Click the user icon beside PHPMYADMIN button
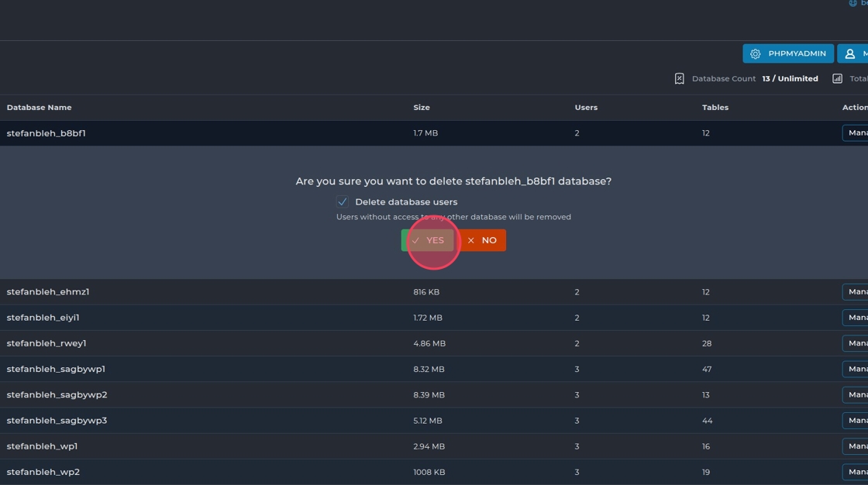This screenshot has width=868, height=485. point(850,53)
